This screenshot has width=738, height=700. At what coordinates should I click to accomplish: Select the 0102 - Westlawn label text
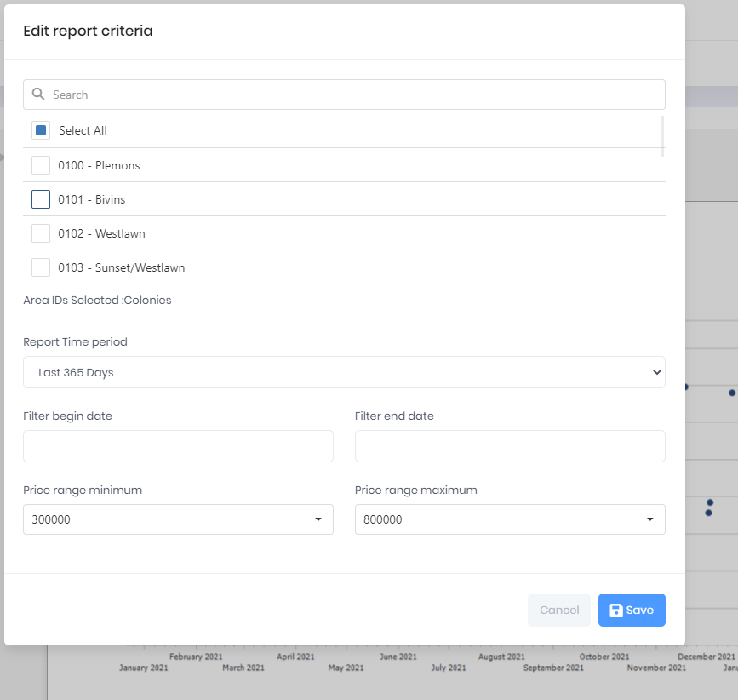pyautogui.click(x=101, y=233)
